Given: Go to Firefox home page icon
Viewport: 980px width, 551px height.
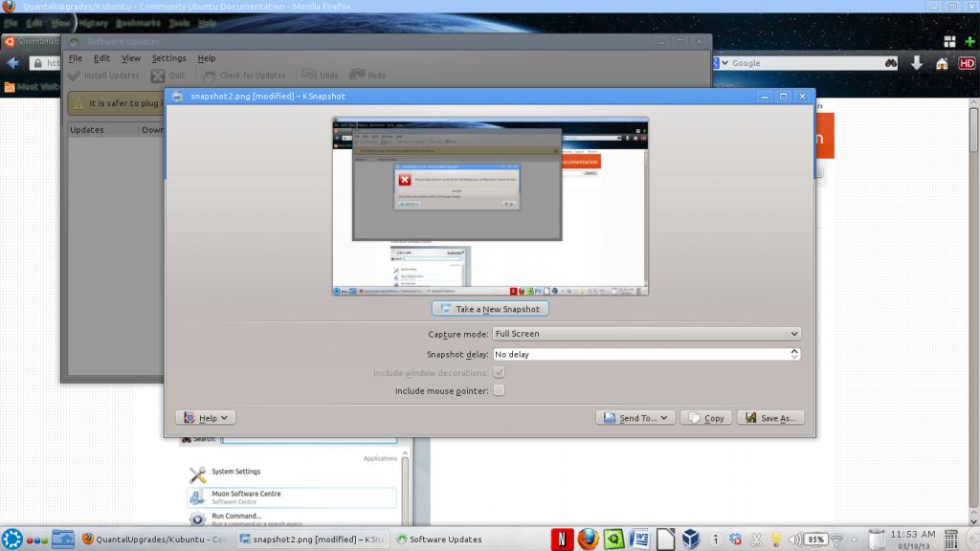Looking at the screenshot, I should pos(942,63).
